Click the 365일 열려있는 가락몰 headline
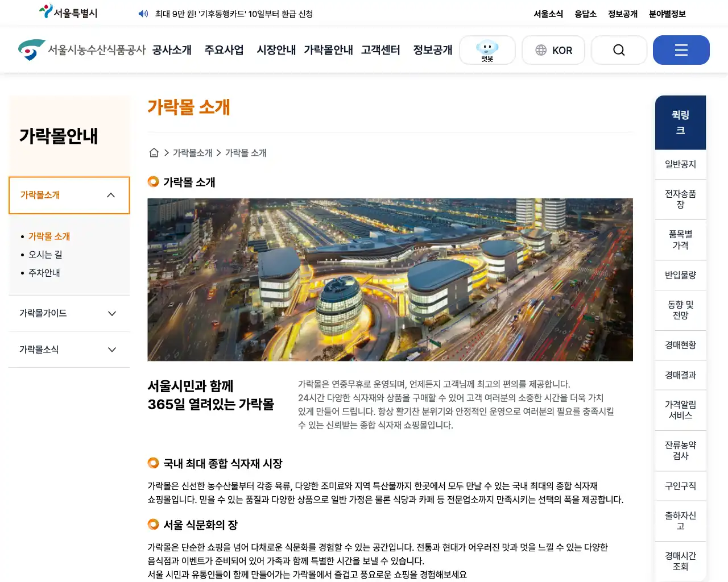The width and height of the screenshot is (728, 582). coord(211,405)
